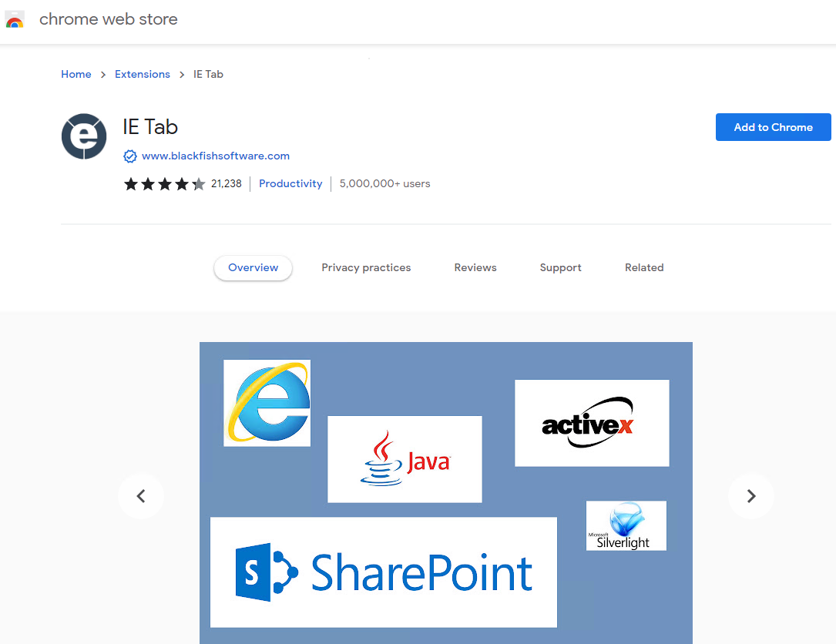Expand the breadcrumb to Extensions category
The image size is (836, 644).
click(x=142, y=74)
